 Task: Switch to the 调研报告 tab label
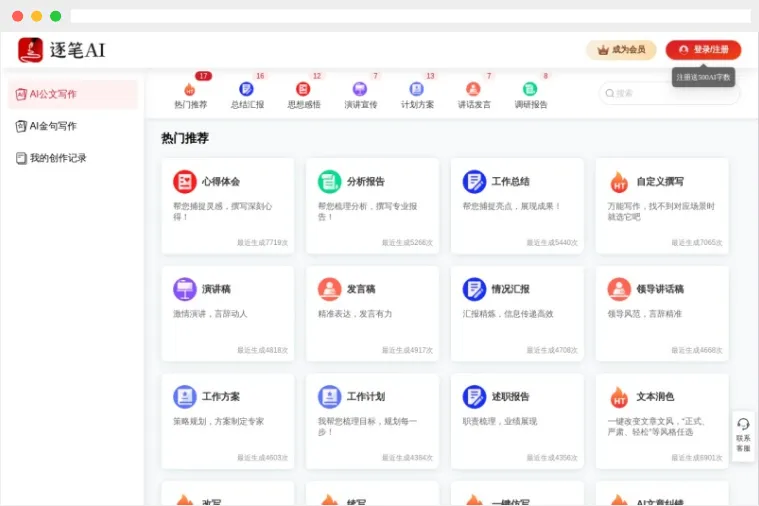(x=531, y=105)
